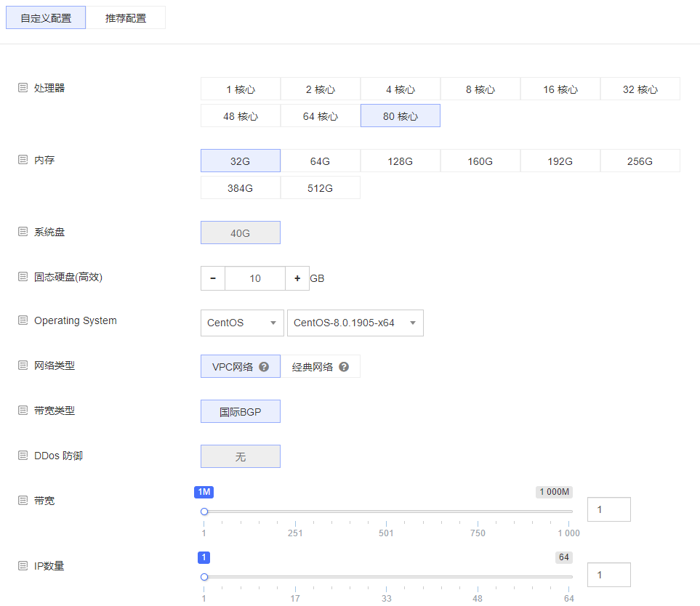Viewport: 700px width, 606px height.
Task: Click the list icon before 处理器 label
Action: (x=25, y=87)
